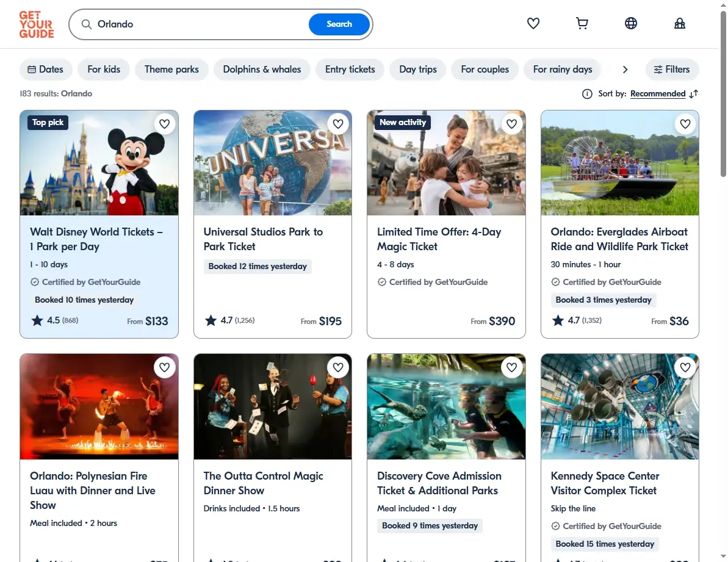This screenshot has width=728, height=562.
Task: Favorite the Kennedy Space Center card
Action: [685, 367]
